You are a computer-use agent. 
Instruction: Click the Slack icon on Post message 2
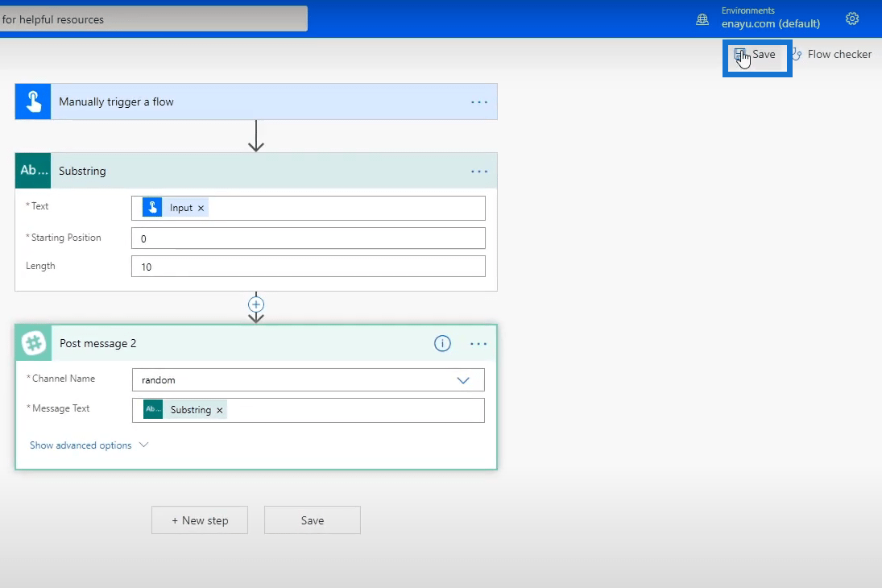[34, 343]
